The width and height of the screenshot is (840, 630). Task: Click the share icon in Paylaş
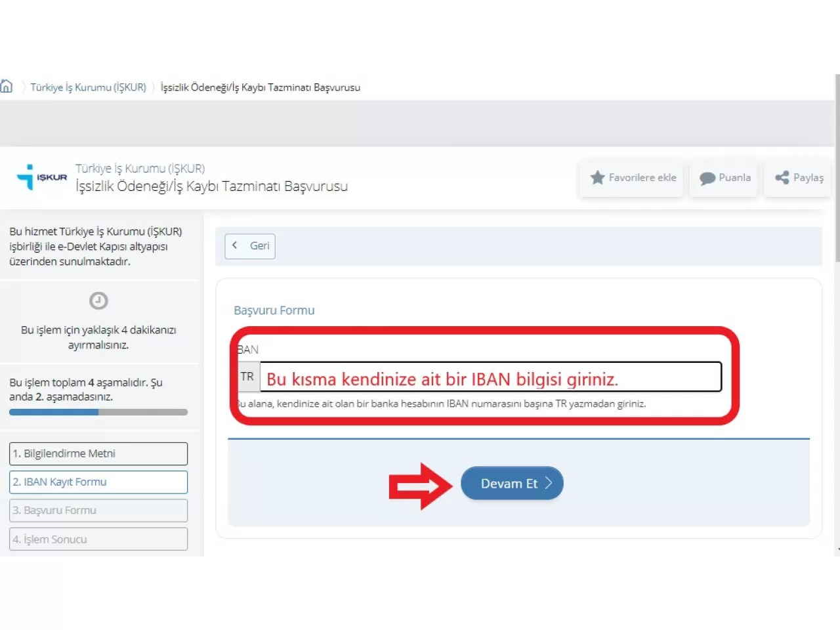[782, 178]
